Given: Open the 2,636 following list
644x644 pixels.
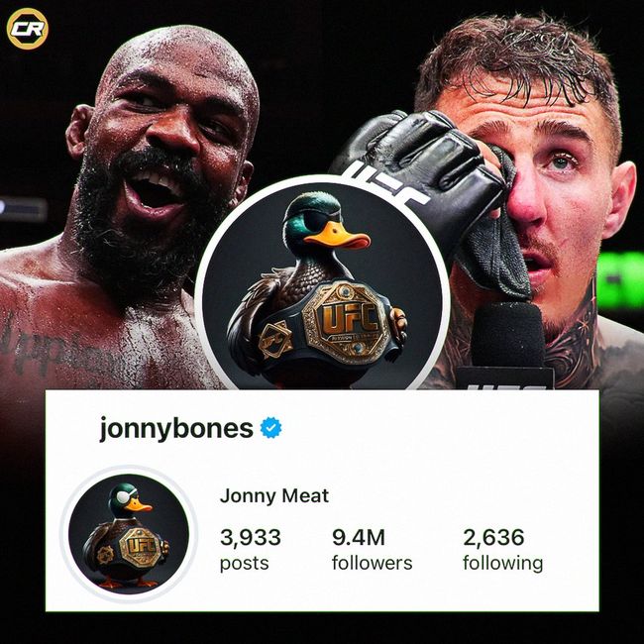Looking at the screenshot, I should pyautogui.click(x=503, y=549).
